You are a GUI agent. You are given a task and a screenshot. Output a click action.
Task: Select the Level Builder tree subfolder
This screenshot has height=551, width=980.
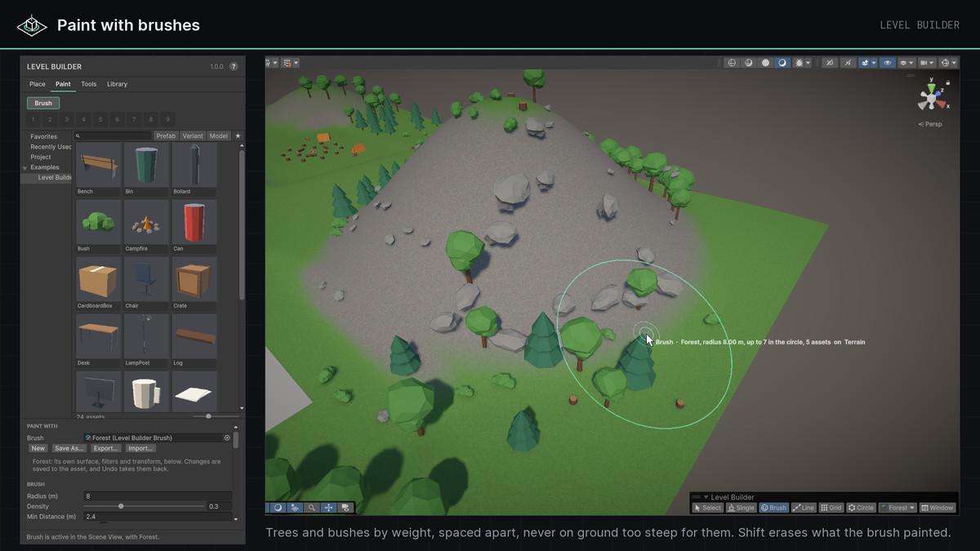click(55, 177)
